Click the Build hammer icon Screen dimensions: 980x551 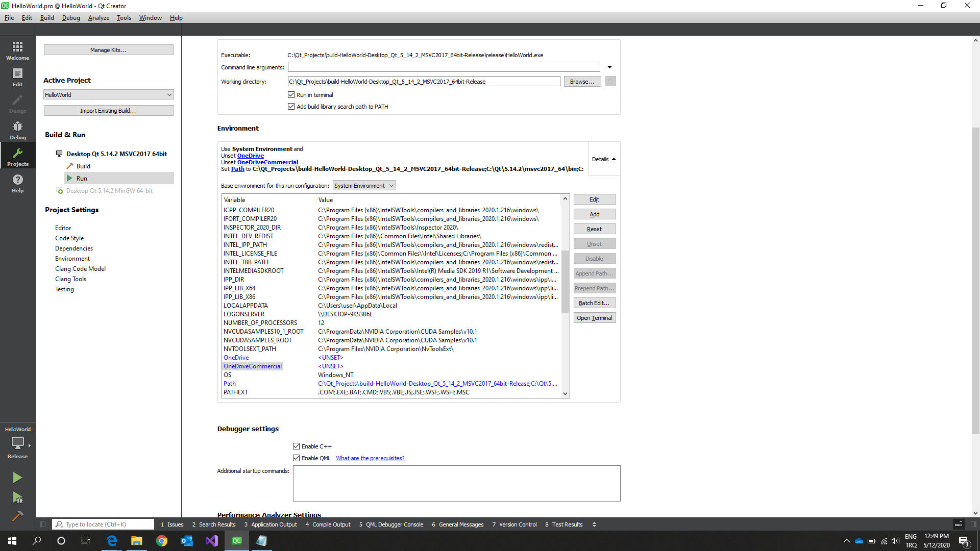click(x=17, y=516)
